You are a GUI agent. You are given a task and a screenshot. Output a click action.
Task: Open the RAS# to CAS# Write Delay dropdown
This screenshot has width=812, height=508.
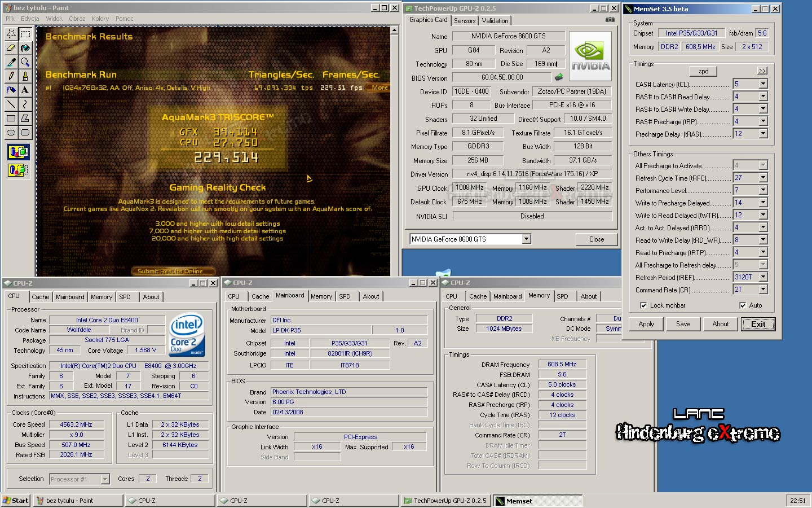point(763,109)
